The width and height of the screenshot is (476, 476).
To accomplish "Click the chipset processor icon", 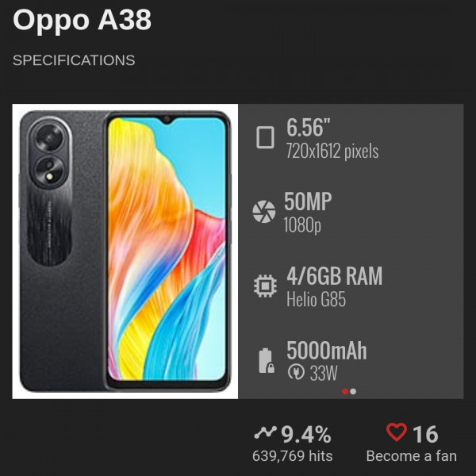I will coord(264,286).
